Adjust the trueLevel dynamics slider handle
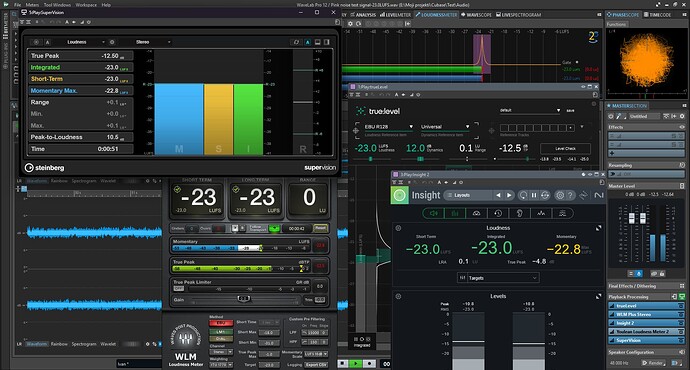Viewport: 690px width, 370px height. pos(420,159)
